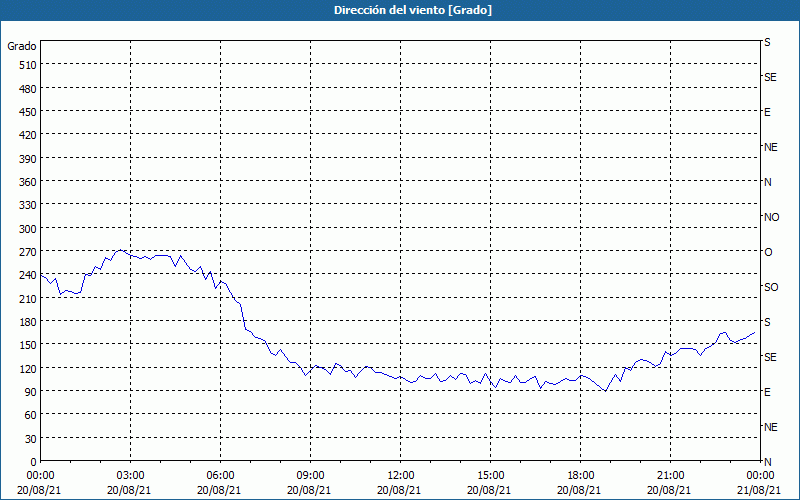Image resolution: width=800 pixels, height=500 pixels.
Task: Select the "NE" compass label near 45 level
Action: 770,427
